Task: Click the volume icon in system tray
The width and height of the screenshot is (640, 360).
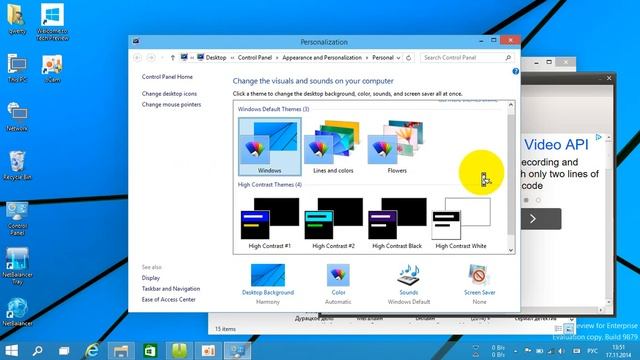Action: coord(562,351)
